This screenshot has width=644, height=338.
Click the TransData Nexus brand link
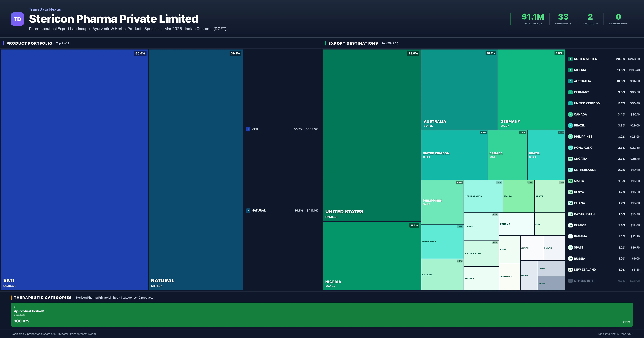click(45, 9)
